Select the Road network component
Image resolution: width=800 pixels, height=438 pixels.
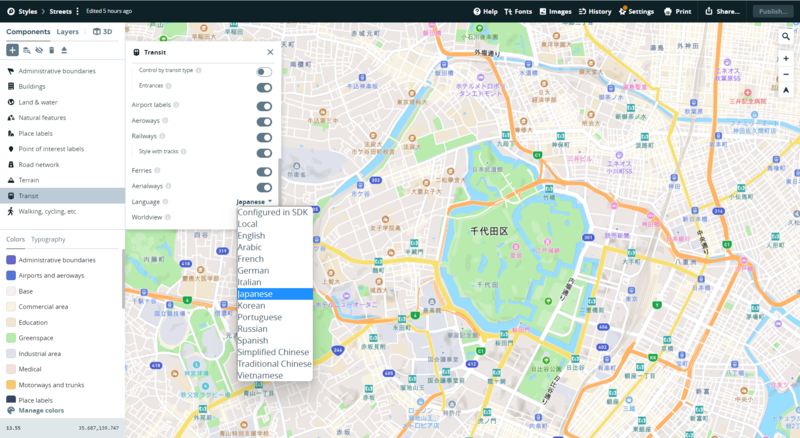pos(62,164)
